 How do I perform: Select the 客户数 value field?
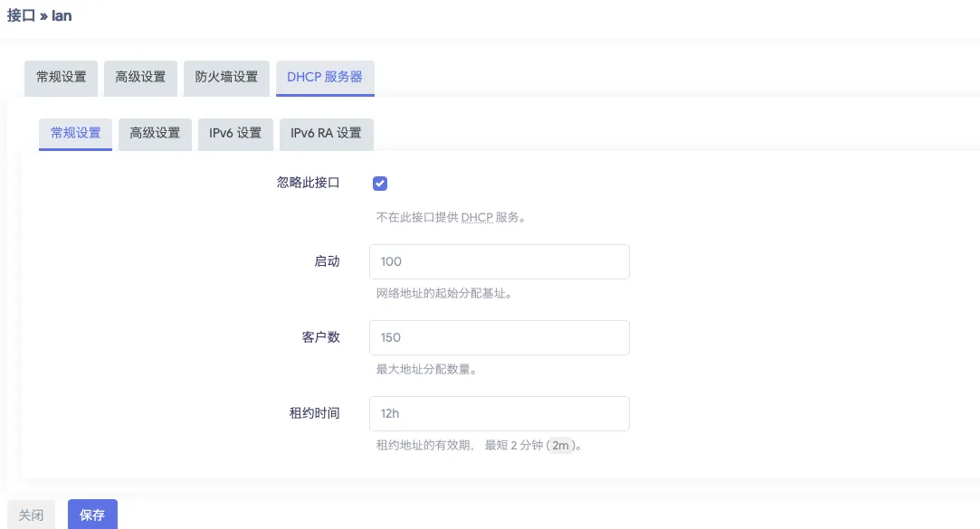tap(499, 337)
